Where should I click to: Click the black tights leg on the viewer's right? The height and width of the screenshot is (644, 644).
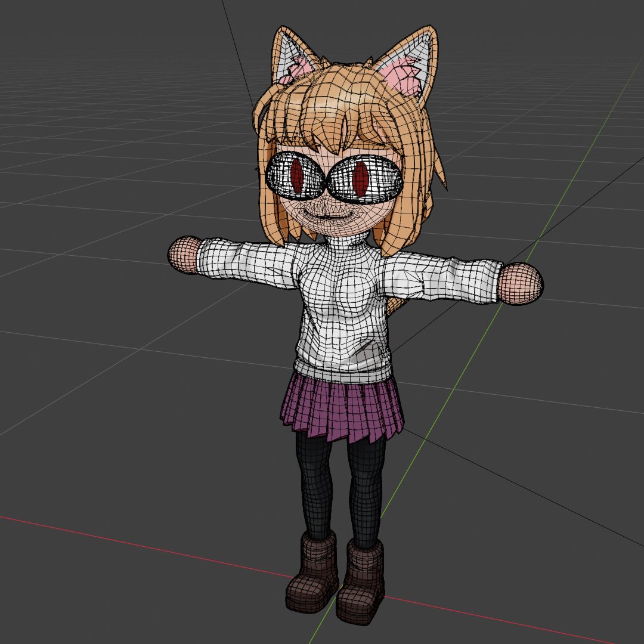point(367,493)
